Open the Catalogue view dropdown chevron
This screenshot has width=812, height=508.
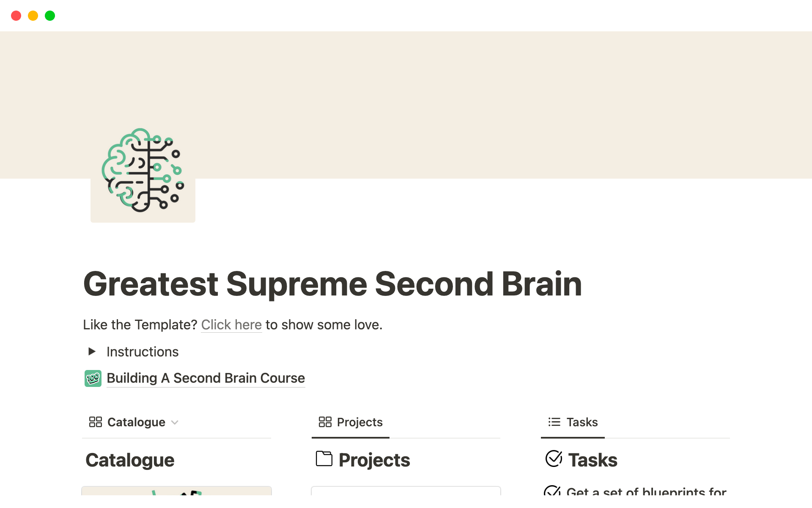pos(175,422)
